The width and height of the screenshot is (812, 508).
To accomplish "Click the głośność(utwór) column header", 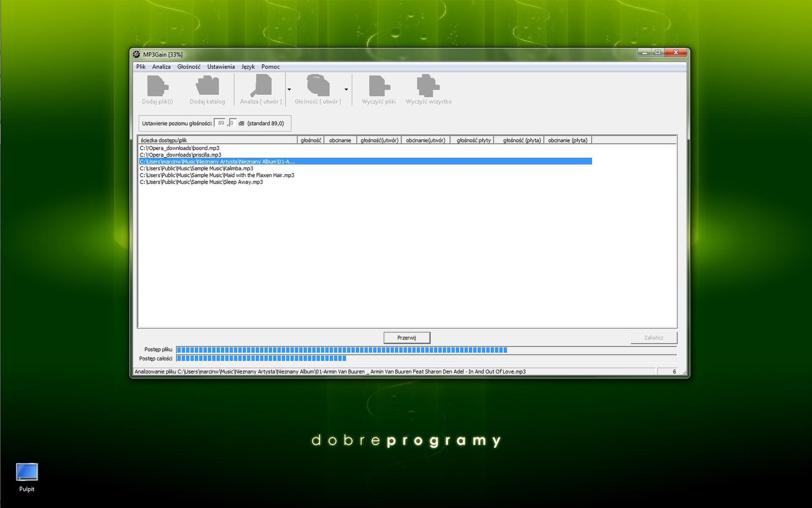I will [379, 140].
